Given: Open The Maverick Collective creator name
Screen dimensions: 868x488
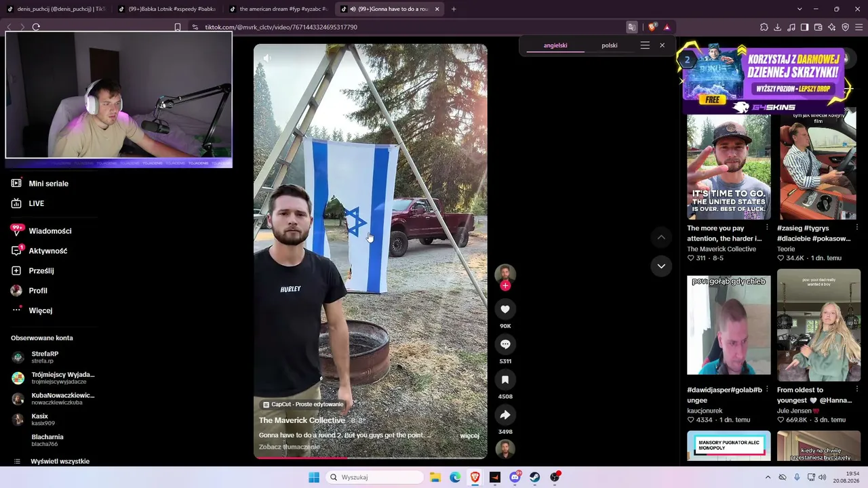Looking at the screenshot, I should click(x=302, y=420).
